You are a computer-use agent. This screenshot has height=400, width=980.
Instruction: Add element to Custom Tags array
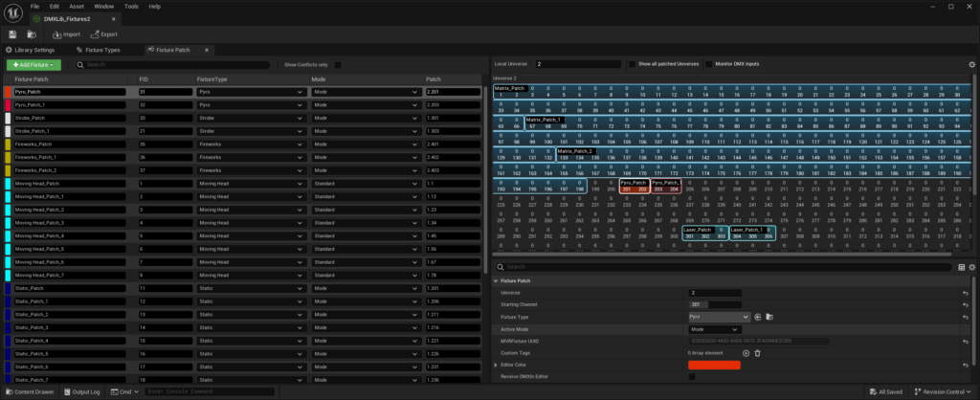click(746, 353)
